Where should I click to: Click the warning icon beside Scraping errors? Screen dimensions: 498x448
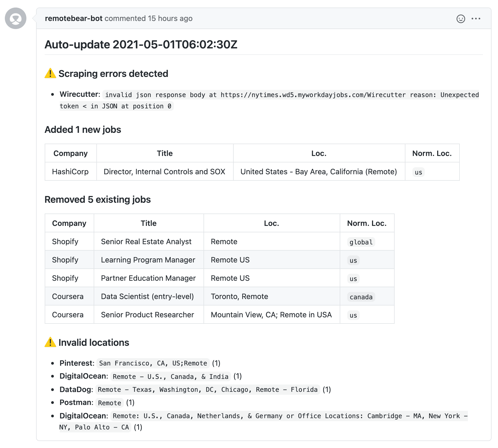pos(50,73)
